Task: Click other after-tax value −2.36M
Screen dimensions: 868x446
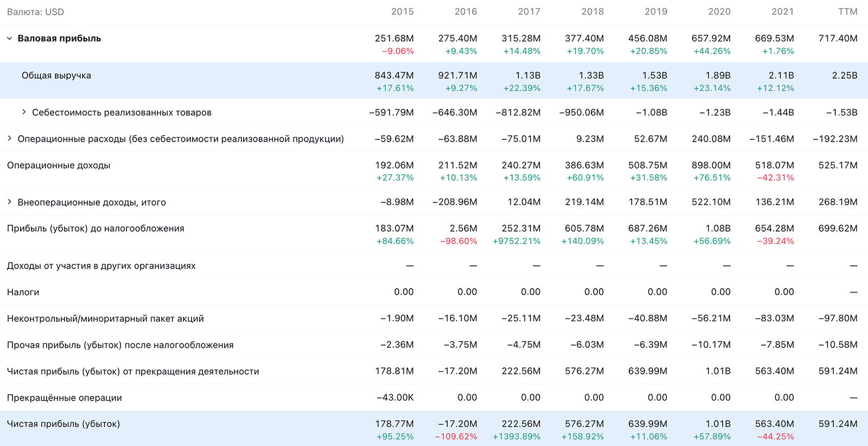Action: point(397,345)
